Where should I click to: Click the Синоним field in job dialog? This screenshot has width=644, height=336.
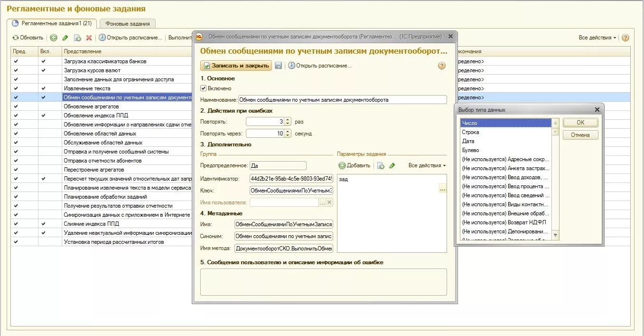click(284, 236)
